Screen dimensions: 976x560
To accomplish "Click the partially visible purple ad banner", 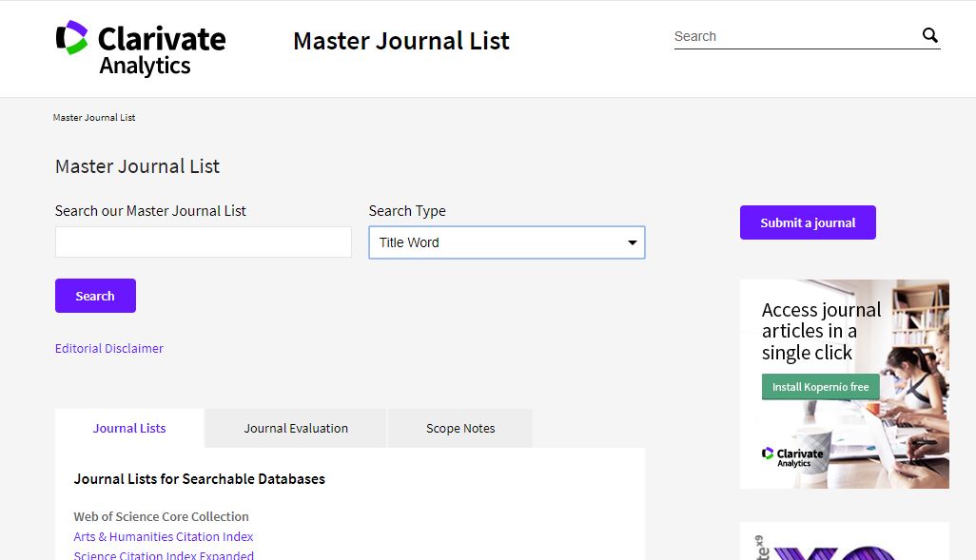I will click(x=844, y=544).
